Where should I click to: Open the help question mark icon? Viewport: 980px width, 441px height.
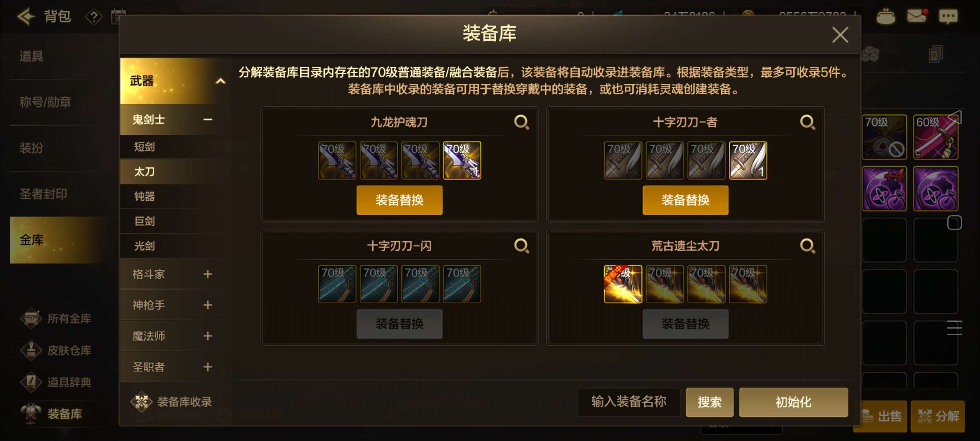pyautogui.click(x=94, y=17)
